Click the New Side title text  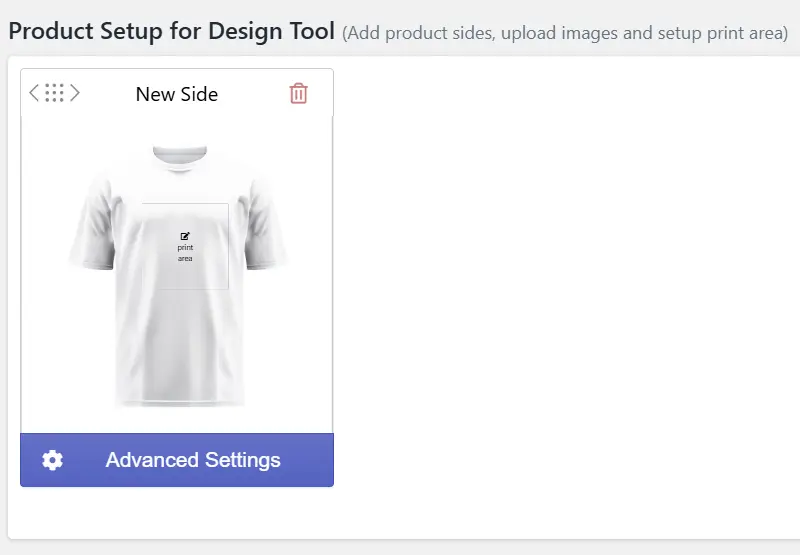point(177,94)
